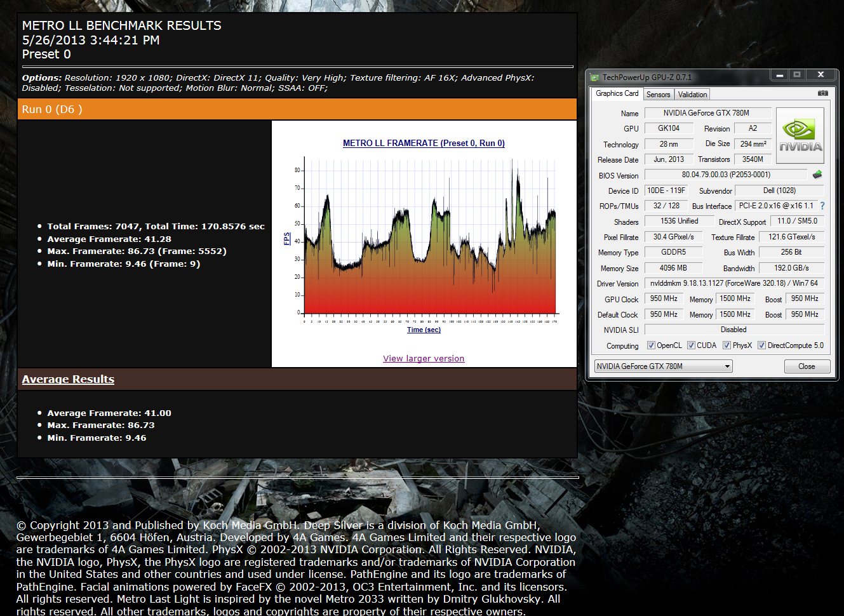Click the ROPs/TMUs 32 / 128 field
Image resolution: width=844 pixels, height=616 pixels.
pos(666,206)
